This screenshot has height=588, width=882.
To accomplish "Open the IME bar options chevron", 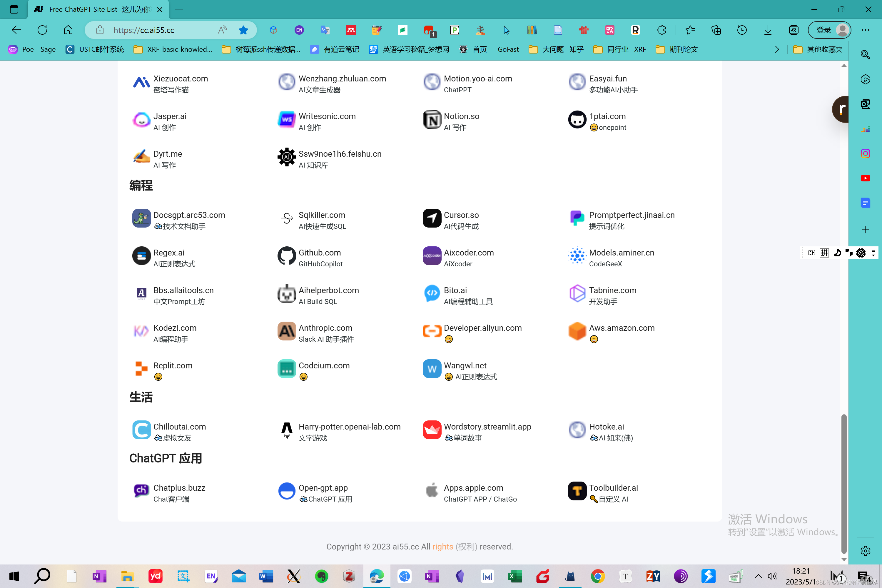I will (874, 253).
